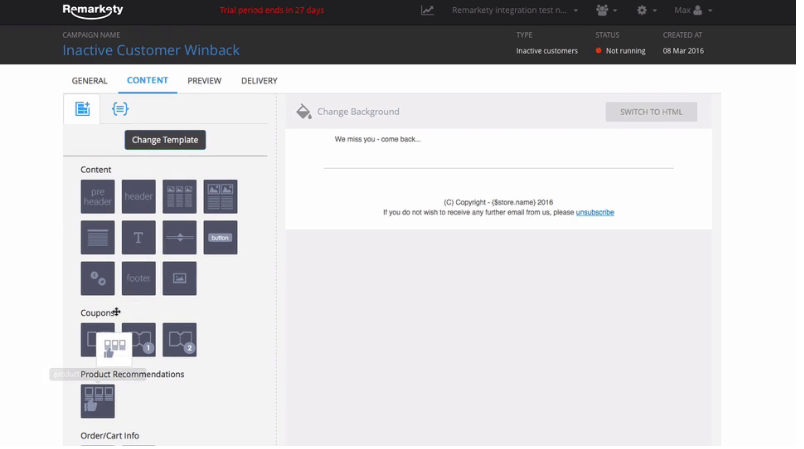The image size is (804, 449).
Task: Click the paint bucket background icon
Action: coord(304,111)
